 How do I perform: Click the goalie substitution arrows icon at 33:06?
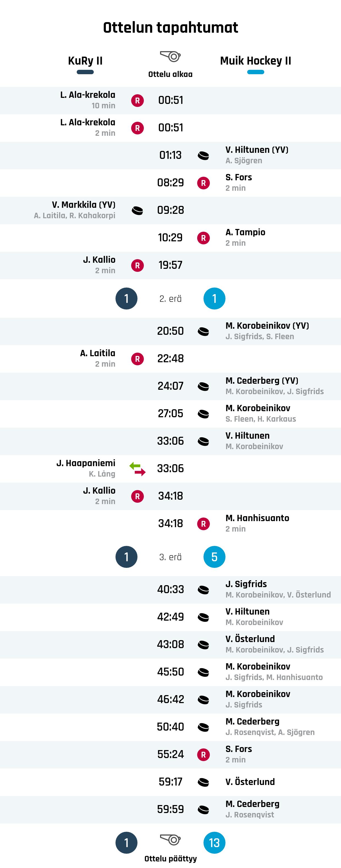pyautogui.click(x=137, y=469)
